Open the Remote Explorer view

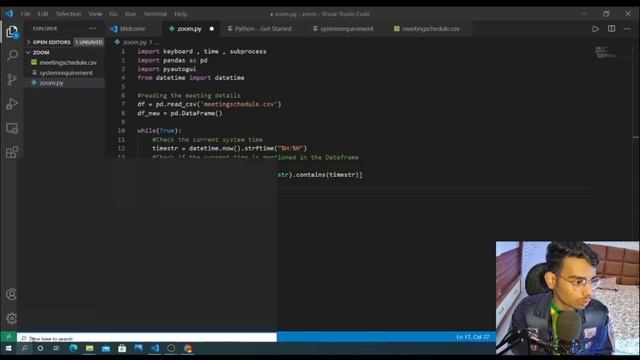pyautogui.click(x=12, y=128)
